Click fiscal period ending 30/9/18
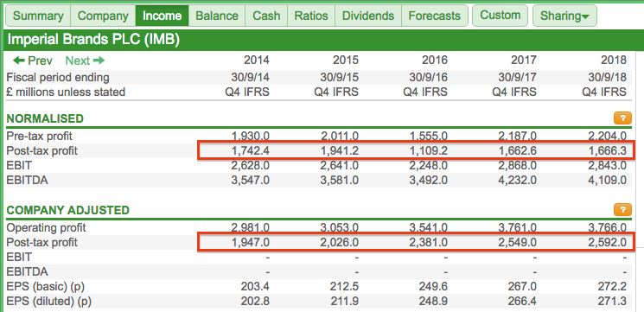This screenshot has height=312, width=644. [607, 77]
